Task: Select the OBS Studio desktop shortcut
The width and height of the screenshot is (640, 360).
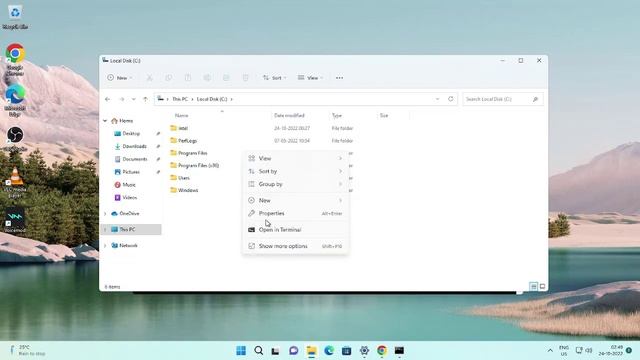Action: [15, 139]
